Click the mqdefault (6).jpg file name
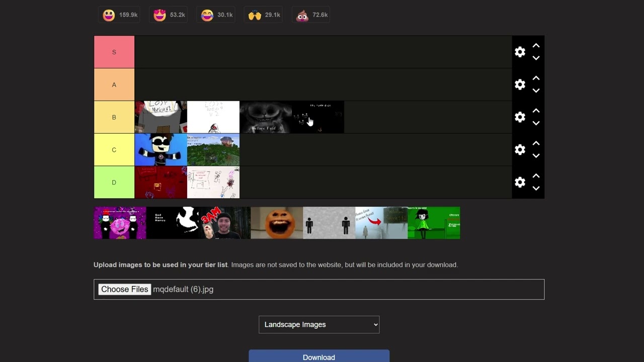This screenshot has height=362, width=644. [183, 289]
